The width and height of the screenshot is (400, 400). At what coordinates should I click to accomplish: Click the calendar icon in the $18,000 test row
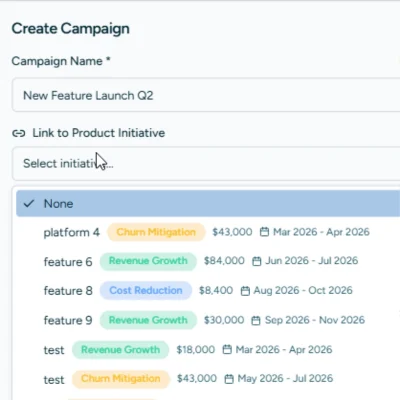pos(227,349)
